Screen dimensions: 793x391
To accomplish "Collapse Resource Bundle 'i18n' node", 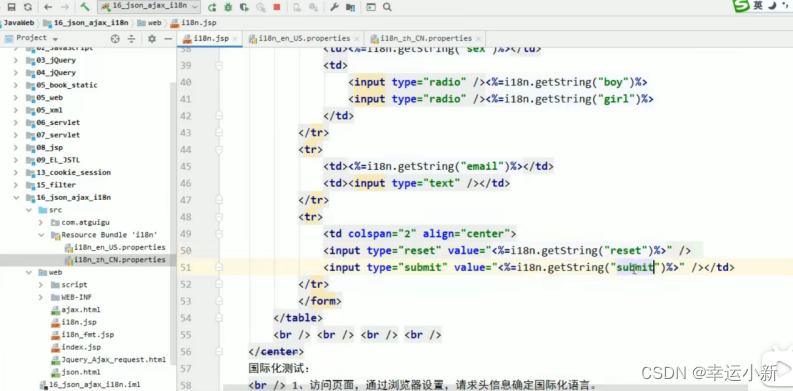I will point(41,235).
